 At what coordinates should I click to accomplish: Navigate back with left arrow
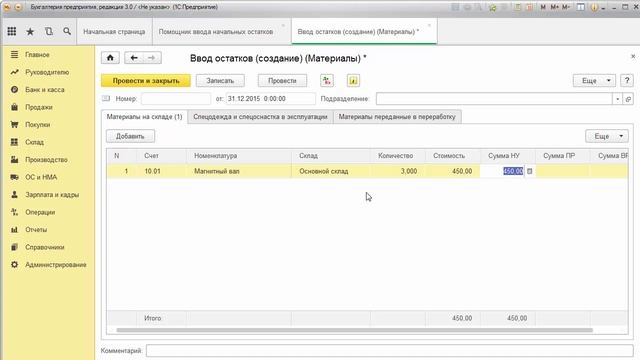point(134,58)
